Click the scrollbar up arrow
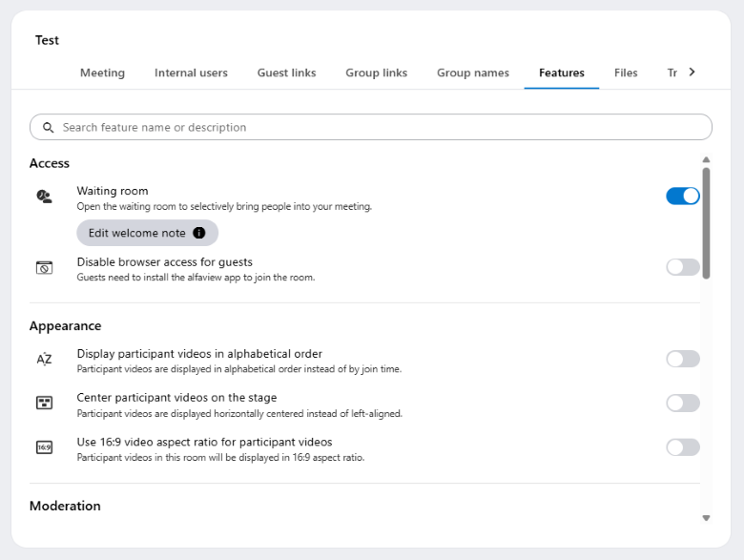 (x=706, y=159)
